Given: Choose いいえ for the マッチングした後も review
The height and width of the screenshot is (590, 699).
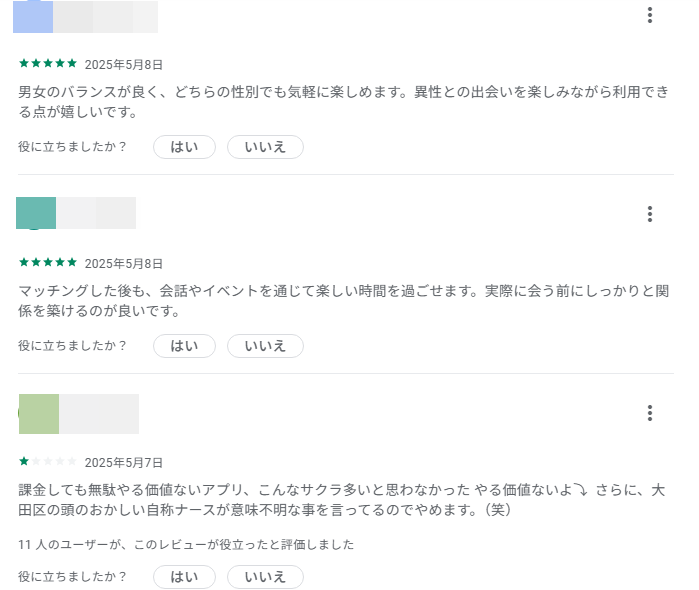Looking at the screenshot, I should point(265,346).
